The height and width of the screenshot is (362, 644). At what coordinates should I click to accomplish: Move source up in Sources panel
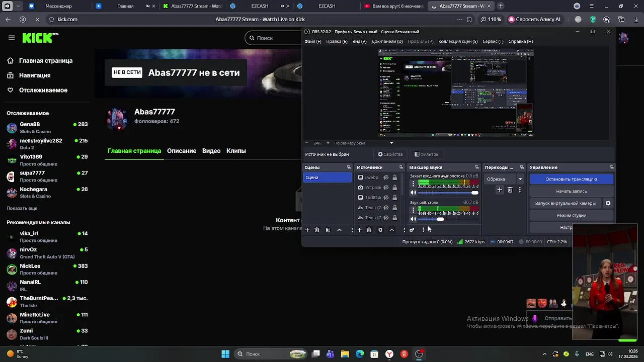391,230
